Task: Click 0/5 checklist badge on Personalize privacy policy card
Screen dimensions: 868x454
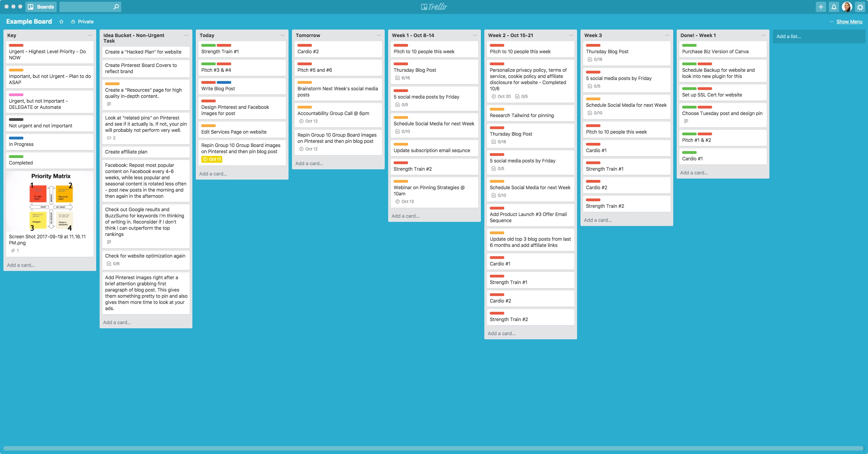Action: tap(521, 97)
